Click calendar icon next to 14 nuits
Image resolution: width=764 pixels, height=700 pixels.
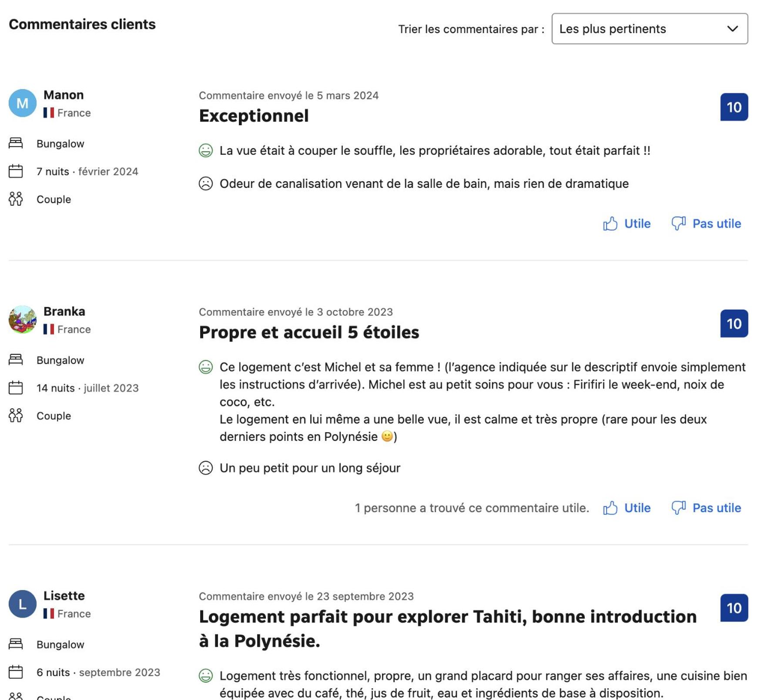[x=16, y=388]
